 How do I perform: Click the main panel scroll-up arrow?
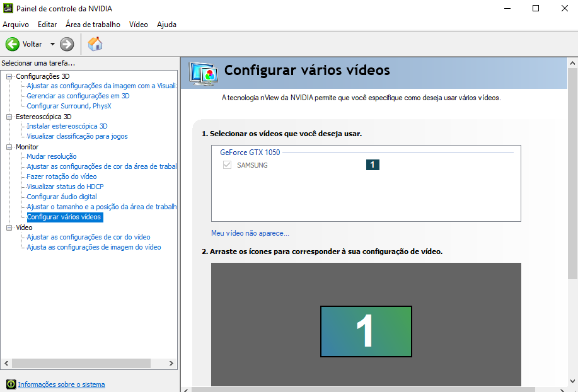(572, 63)
